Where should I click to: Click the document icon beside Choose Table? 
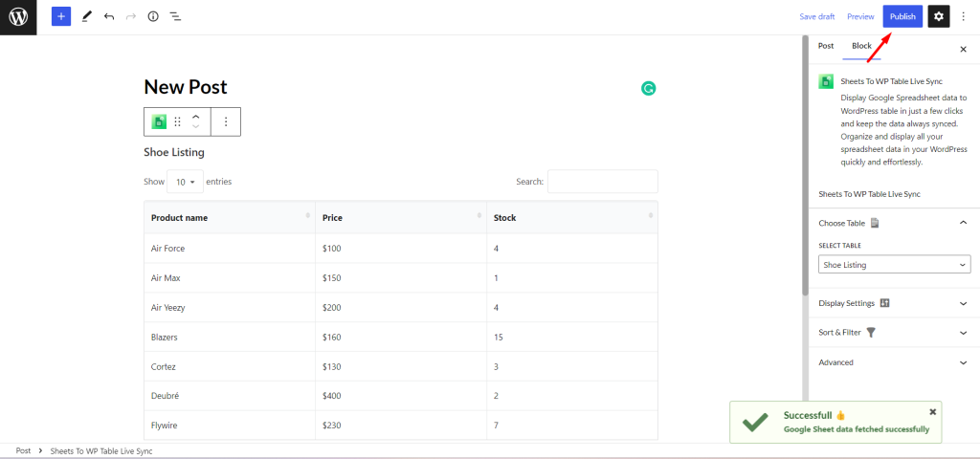875,223
